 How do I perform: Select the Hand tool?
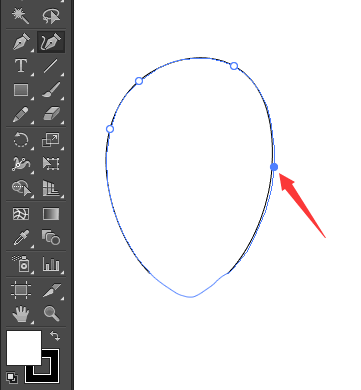click(x=21, y=314)
